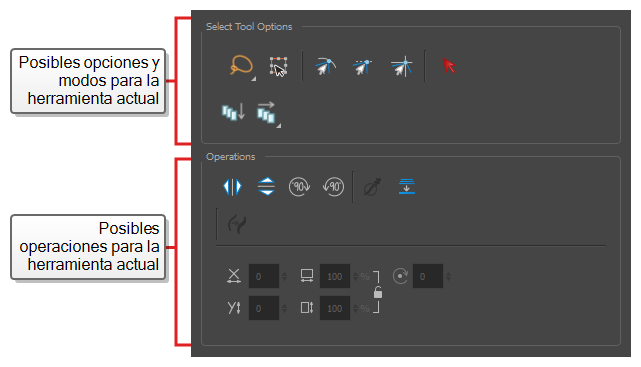Click the Y offset icon
Image resolution: width=641 pixels, height=367 pixels.
point(234,308)
